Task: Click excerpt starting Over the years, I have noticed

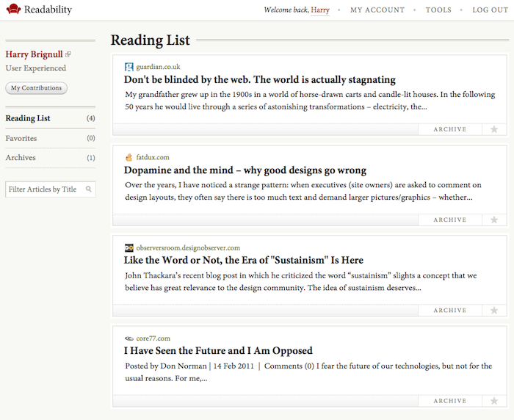Action: click(x=303, y=191)
